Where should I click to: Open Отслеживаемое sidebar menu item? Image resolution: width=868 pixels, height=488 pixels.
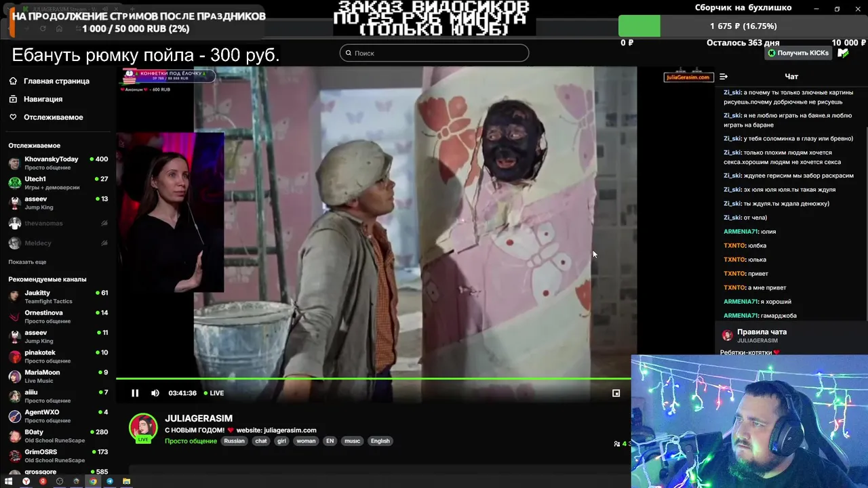tap(53, 117)
